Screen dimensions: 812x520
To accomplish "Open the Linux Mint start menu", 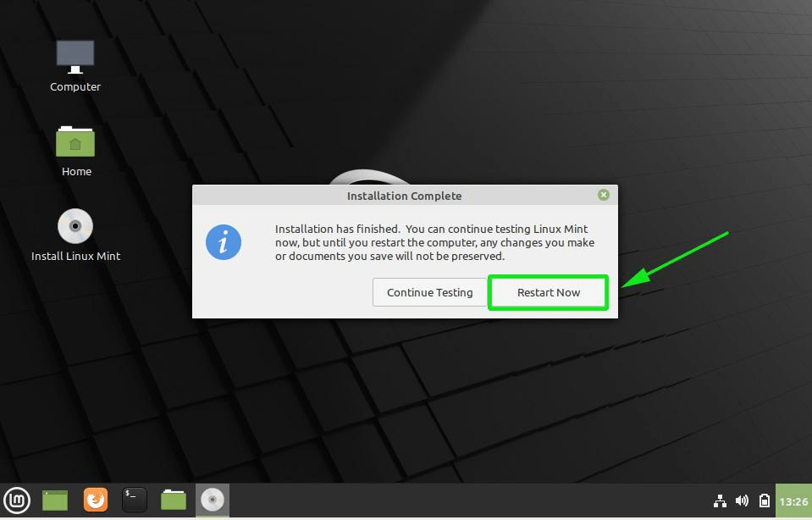I will point(17,501).
